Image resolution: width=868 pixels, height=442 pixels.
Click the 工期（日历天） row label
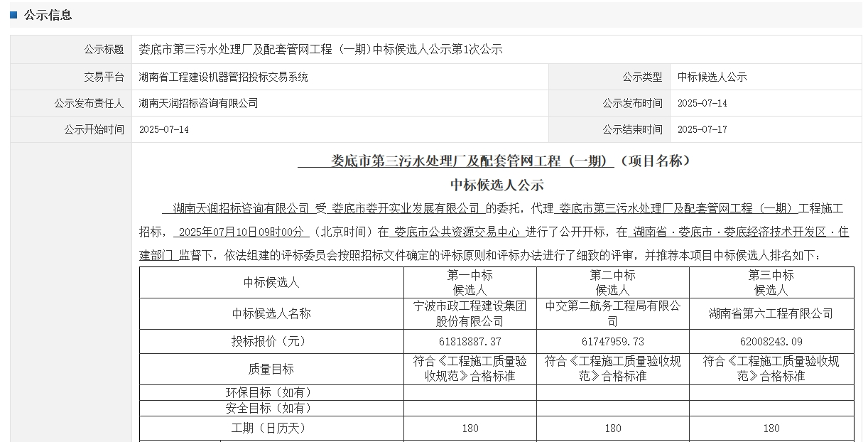point(271,428)
